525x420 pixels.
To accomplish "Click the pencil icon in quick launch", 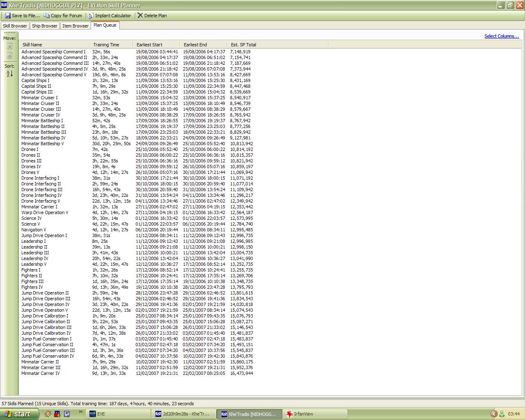I will [x=48, y=414].
